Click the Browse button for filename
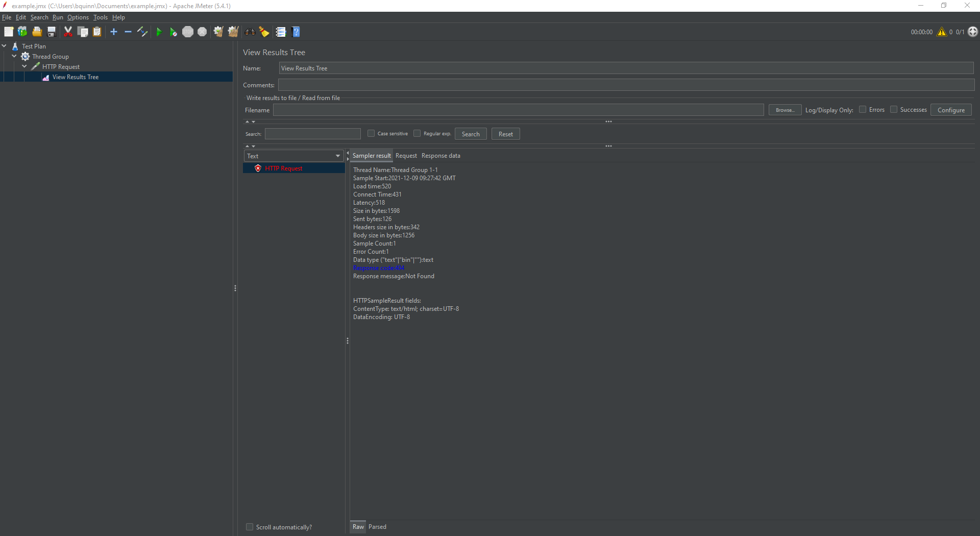 (785, 110)
